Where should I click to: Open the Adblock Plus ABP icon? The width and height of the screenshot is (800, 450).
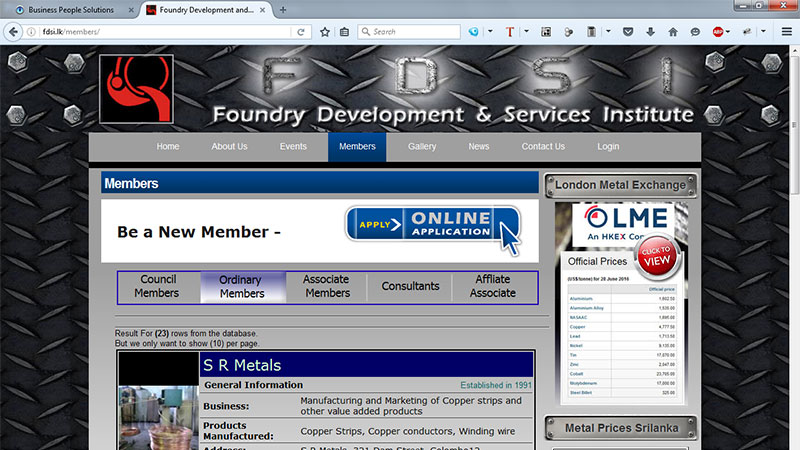coord(718,32)
